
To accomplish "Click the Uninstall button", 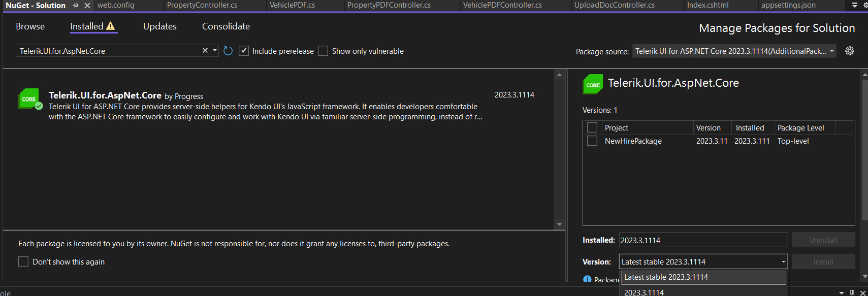I will coord(823,240).
